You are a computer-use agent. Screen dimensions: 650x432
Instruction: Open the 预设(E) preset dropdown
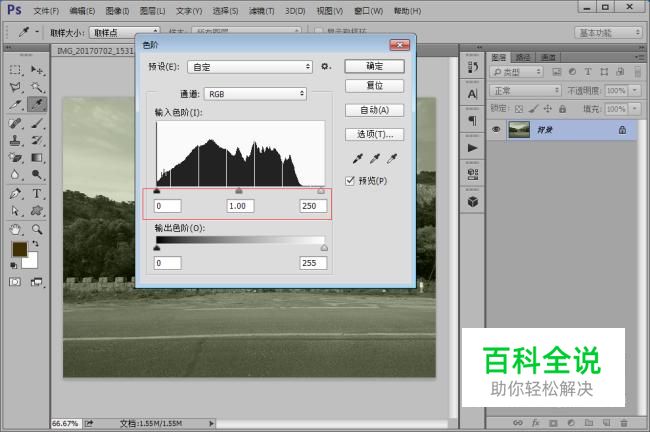[x=250, y=67]
